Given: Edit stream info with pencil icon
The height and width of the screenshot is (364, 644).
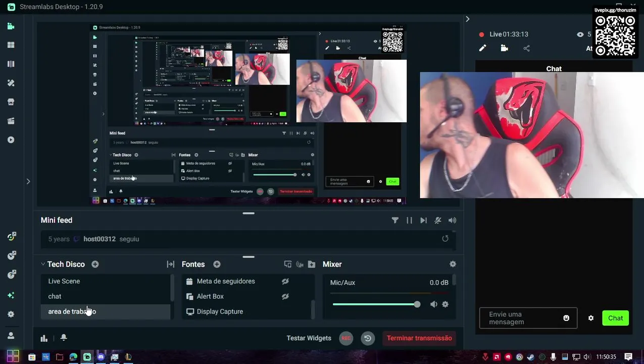Looking at the screenshot, I should (x=482, y=48).
